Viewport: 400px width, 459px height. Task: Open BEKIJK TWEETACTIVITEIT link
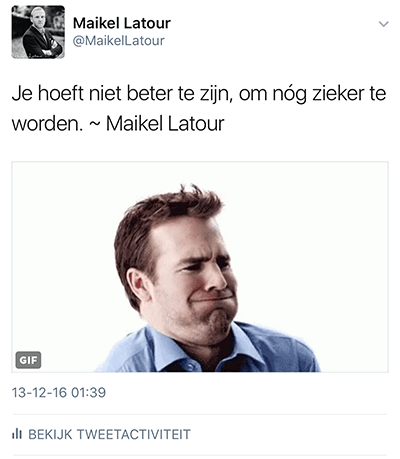[x=101, y=434]
